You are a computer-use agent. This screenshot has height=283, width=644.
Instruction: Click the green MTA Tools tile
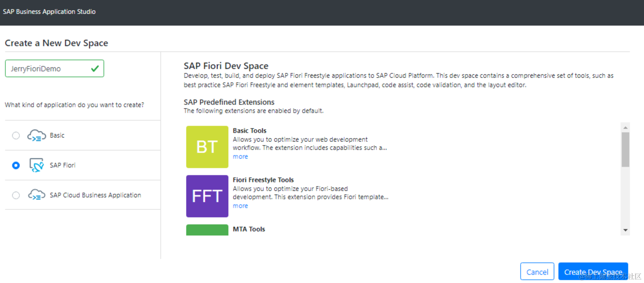pos(207,230)
